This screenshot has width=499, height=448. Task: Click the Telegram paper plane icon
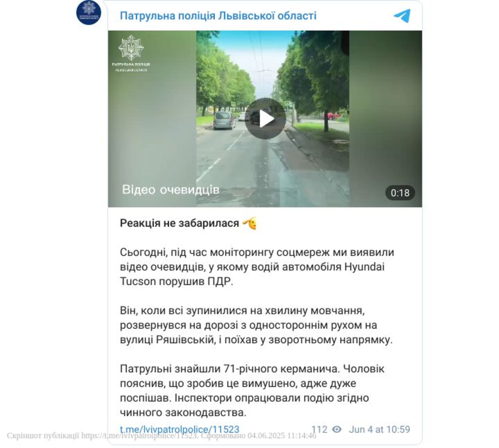click(x=402, y=16)
